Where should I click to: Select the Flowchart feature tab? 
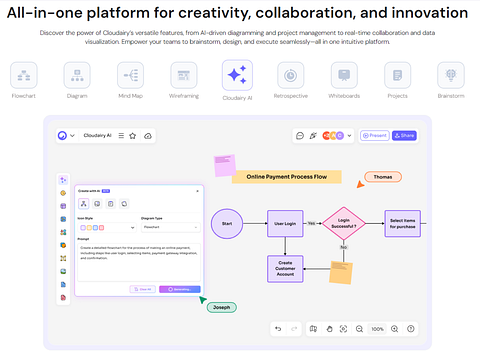click(24, 81)
